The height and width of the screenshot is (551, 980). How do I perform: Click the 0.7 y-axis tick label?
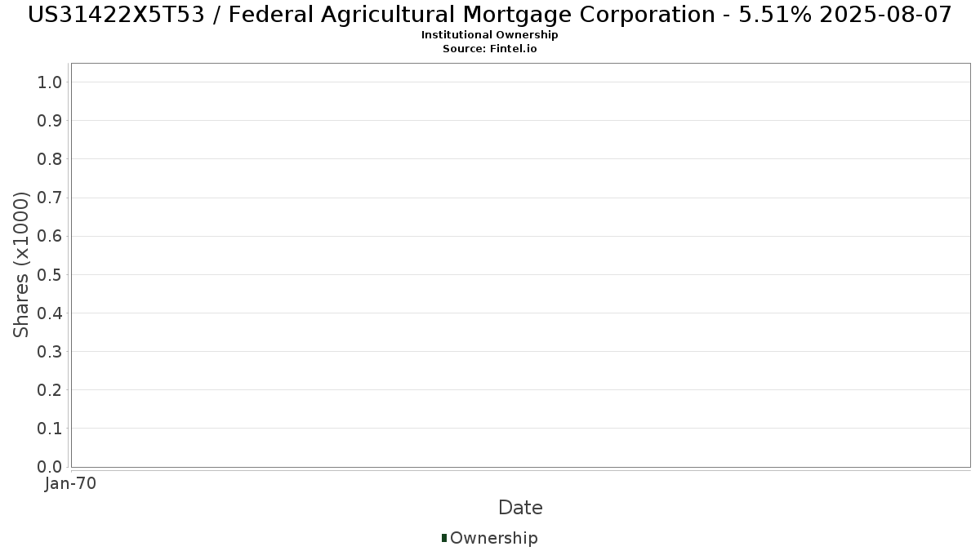(x=50, y=198)
